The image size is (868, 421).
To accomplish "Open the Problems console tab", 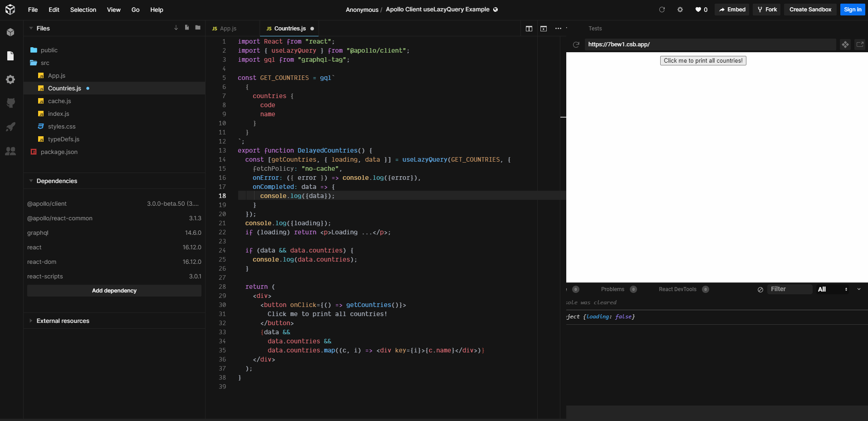I will (x=618, y=289).
